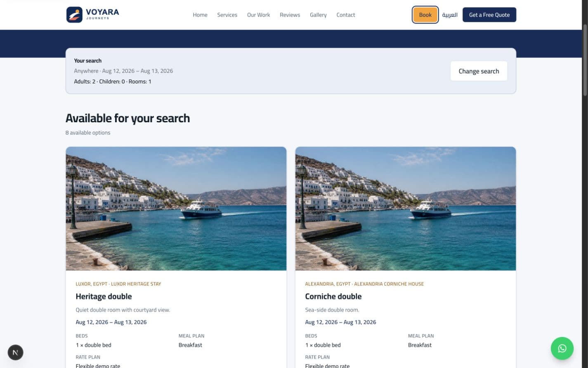Viewport: 588px width, 368px height.
Task: Open the Reviews section
Action: pyautogui.click(x=290, y=15)
